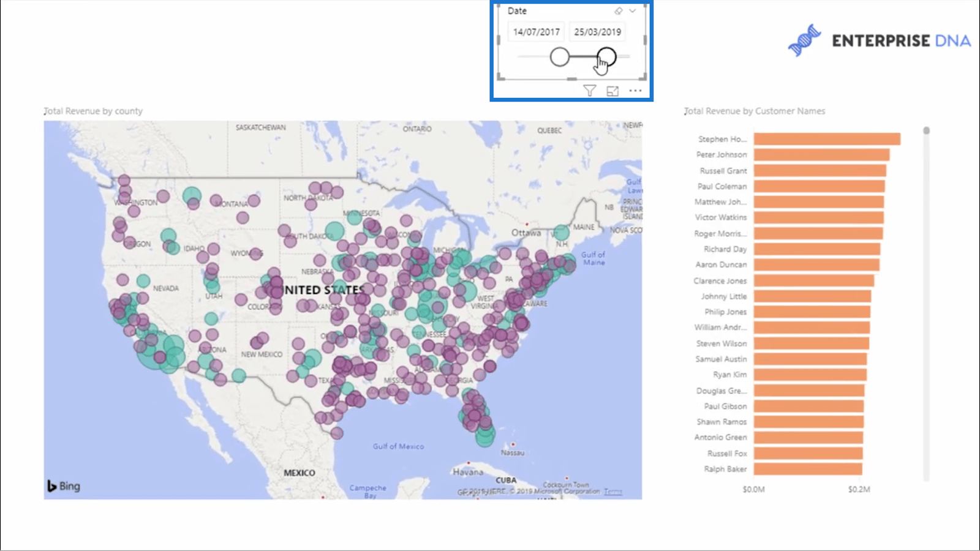Image resolution: width=980 pixels, height=551 pixels.
Task: Open the Terms link on the map
Action: (612, 491)
